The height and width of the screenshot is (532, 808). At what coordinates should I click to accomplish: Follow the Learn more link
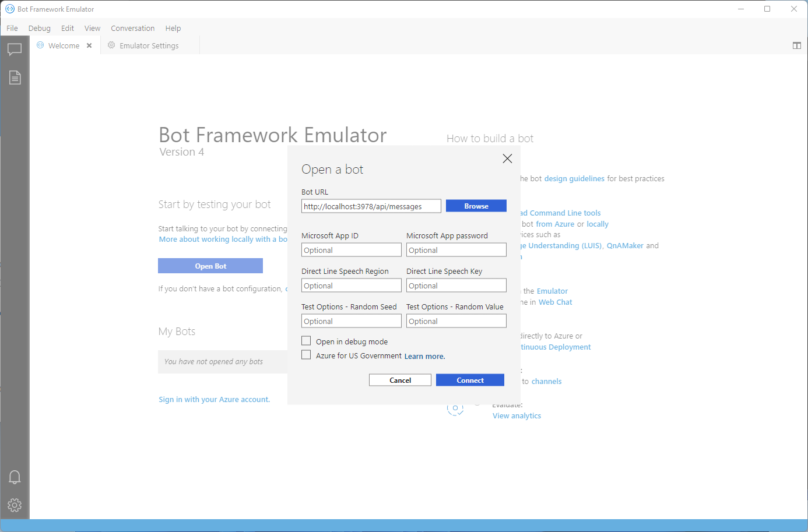[x=425, y=357]
